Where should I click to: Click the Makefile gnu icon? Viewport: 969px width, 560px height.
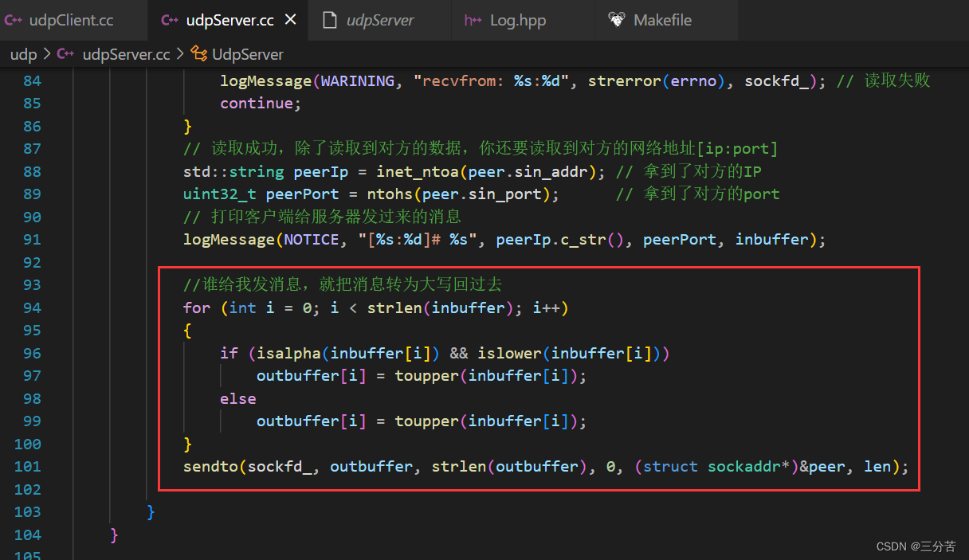coord(617,21)
